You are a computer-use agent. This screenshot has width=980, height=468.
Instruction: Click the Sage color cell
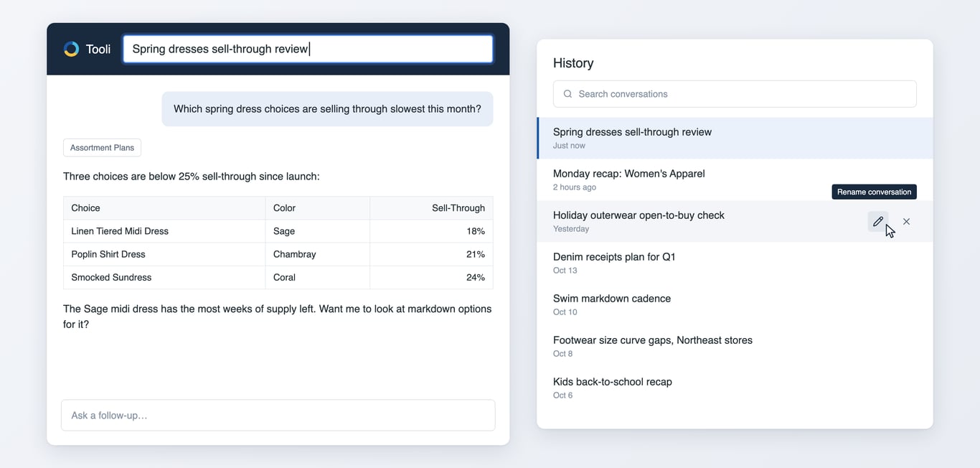pyautogui.click(x=318, y=231)
